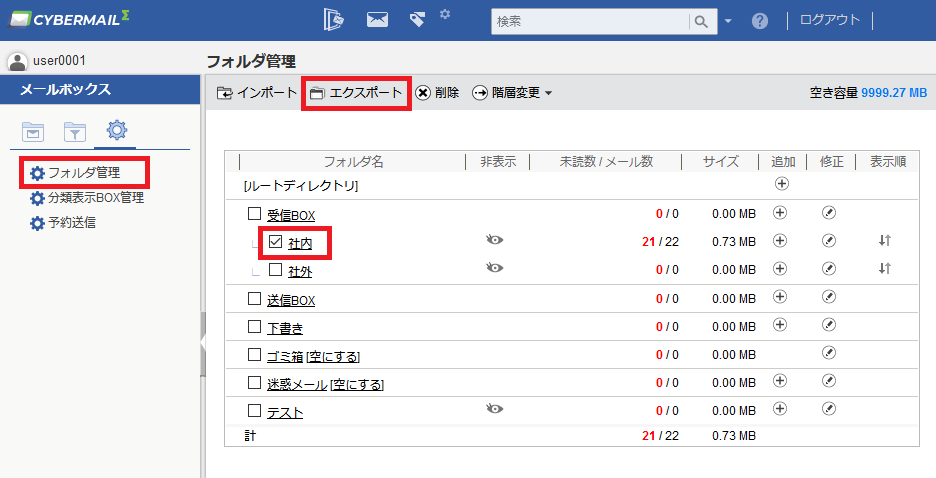
Task: Click the add plus icon for 迷惑メール
Action: click(x=780, y=381)
